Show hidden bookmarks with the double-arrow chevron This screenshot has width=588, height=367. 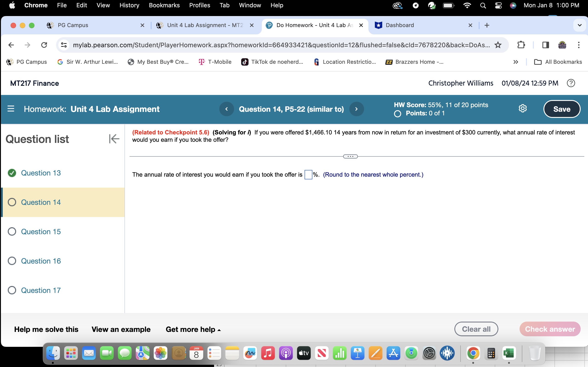[516, 62]
